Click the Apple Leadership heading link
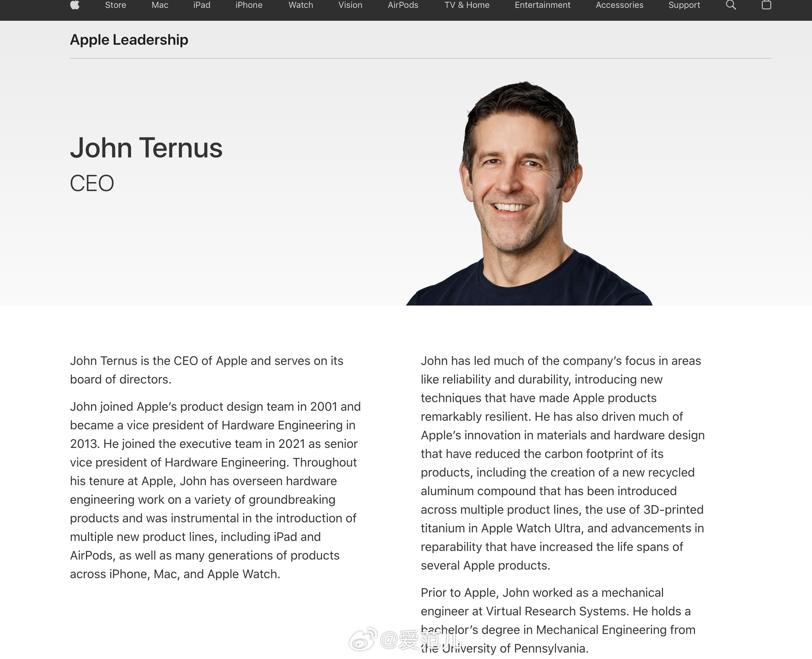This screenshot has height=659, width=812. point(129,40)
